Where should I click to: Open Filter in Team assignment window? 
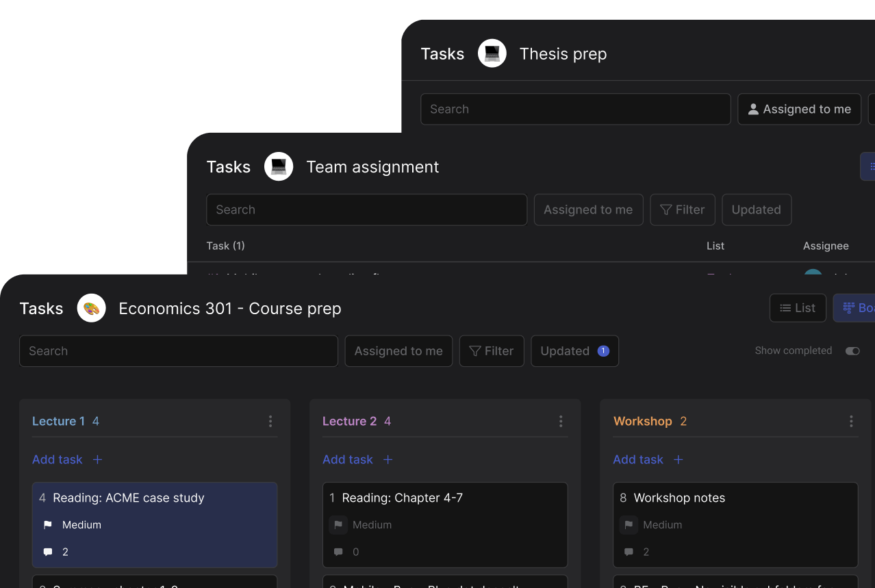pyautogui.click(x=683, y=209)
